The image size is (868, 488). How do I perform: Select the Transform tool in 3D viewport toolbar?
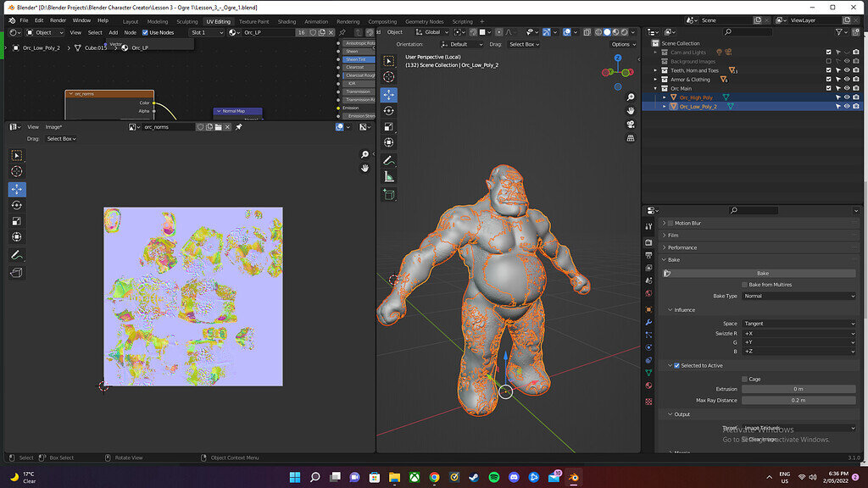pos(388,142)
